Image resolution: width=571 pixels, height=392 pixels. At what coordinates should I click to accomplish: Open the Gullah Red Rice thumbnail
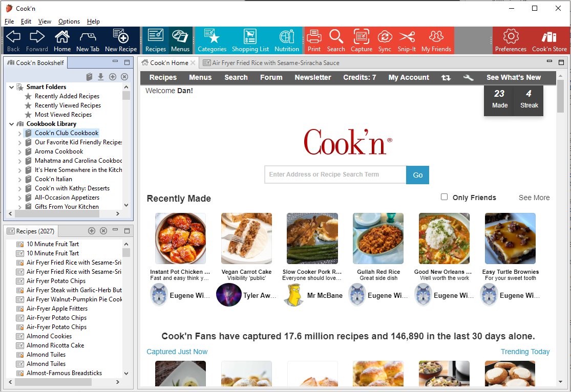tap(378, 238)
